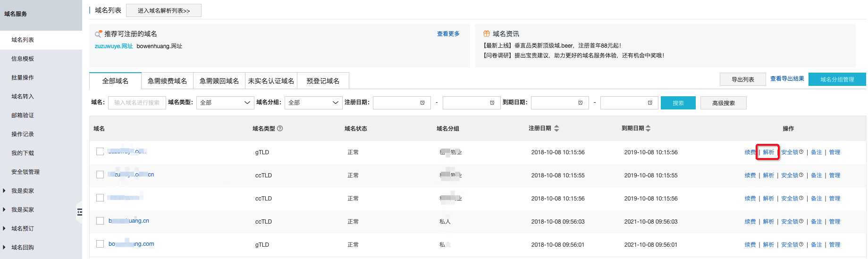Viewport: 868px width, 259px height.
Task: Sort by 到期日期 using its sort arrows
Action: pyautogui.click(x=648, y=128)
